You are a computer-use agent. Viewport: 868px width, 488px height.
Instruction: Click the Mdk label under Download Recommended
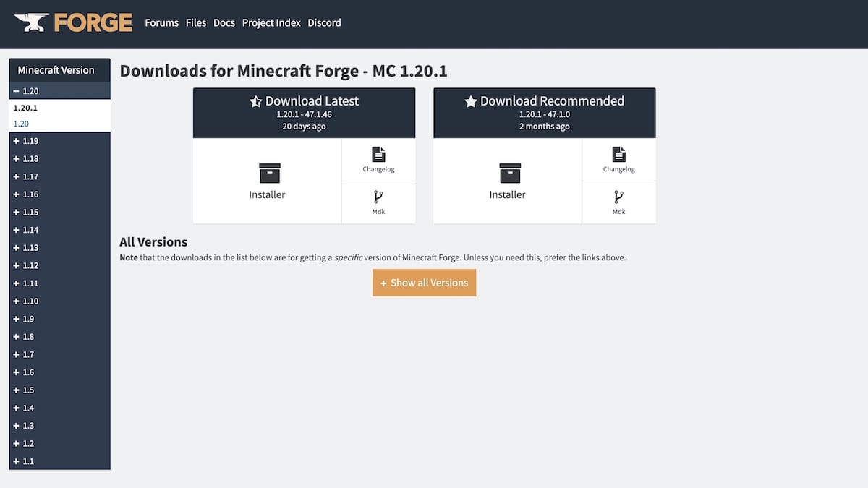click(619, 212)
